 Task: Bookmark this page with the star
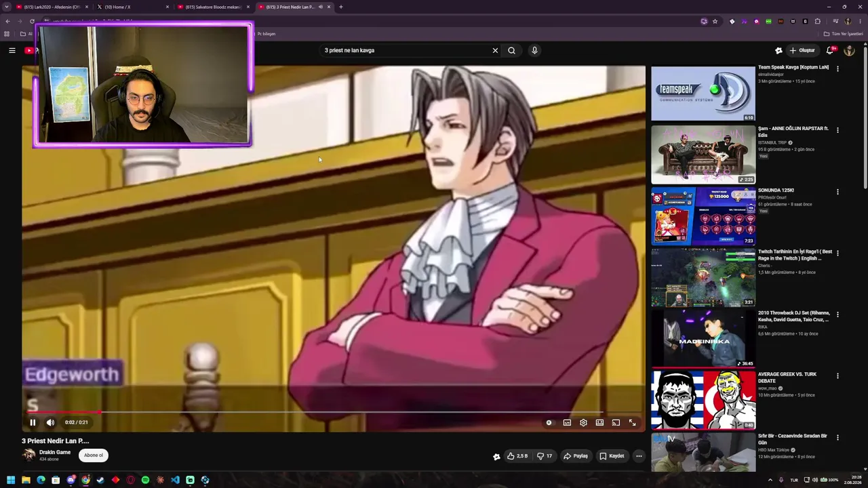[715, 21]
